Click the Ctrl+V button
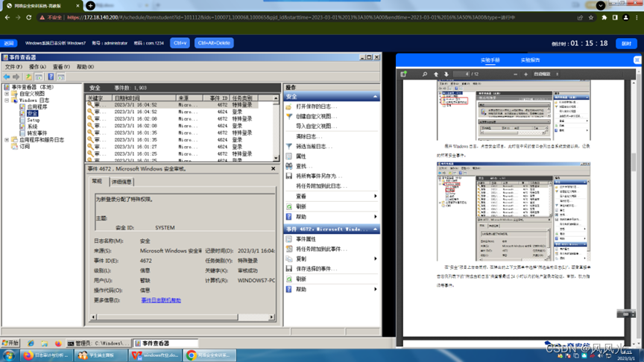This screenshot has height=362, width=644. (x=180, y=42)
